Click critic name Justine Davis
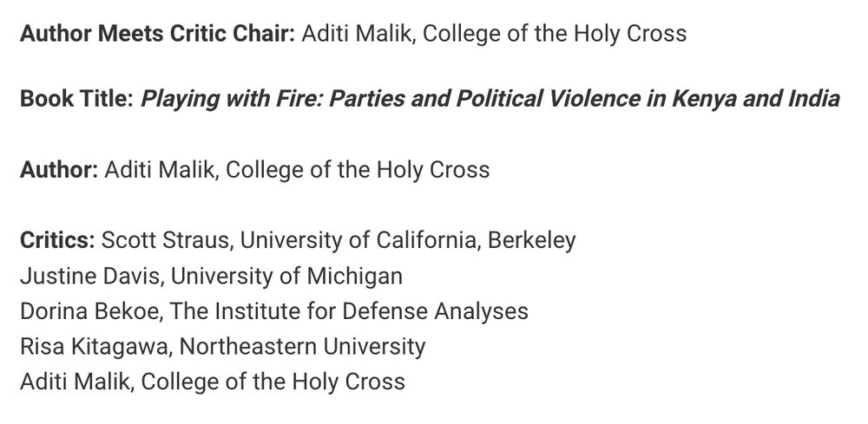Viewport: 868px width, 424px height. pyautogui.click(x=91, y=276)
